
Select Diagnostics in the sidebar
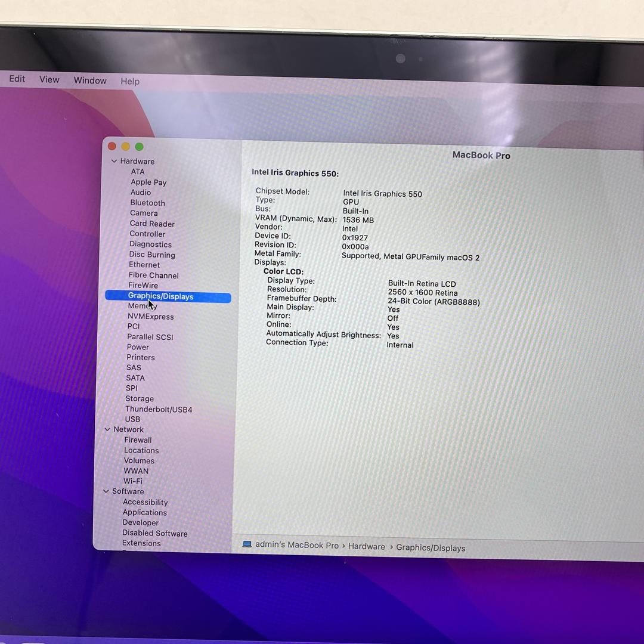(150, 244)
